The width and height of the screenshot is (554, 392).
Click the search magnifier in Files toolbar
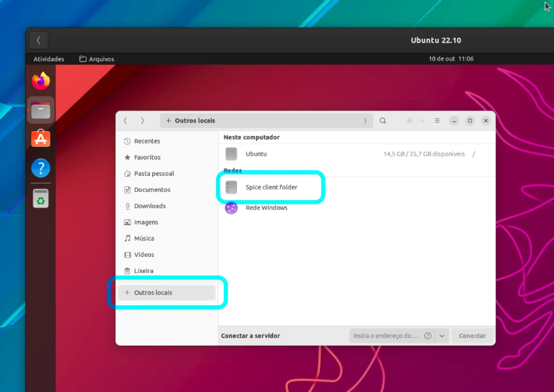pos(383,121)
